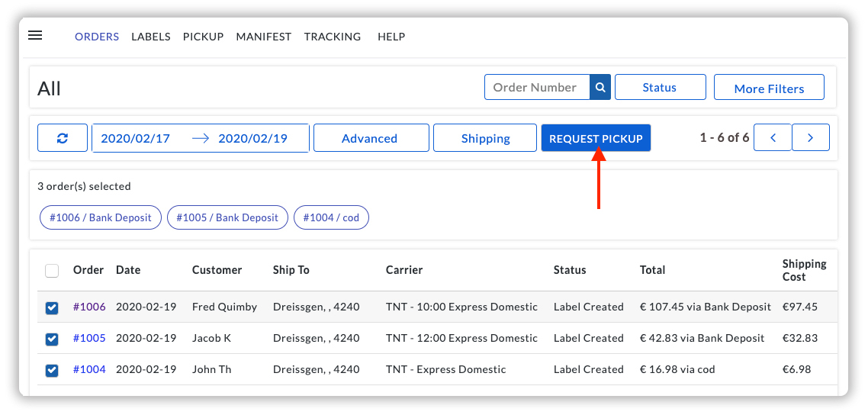Click customer name John Th

[x=211, y=369]
